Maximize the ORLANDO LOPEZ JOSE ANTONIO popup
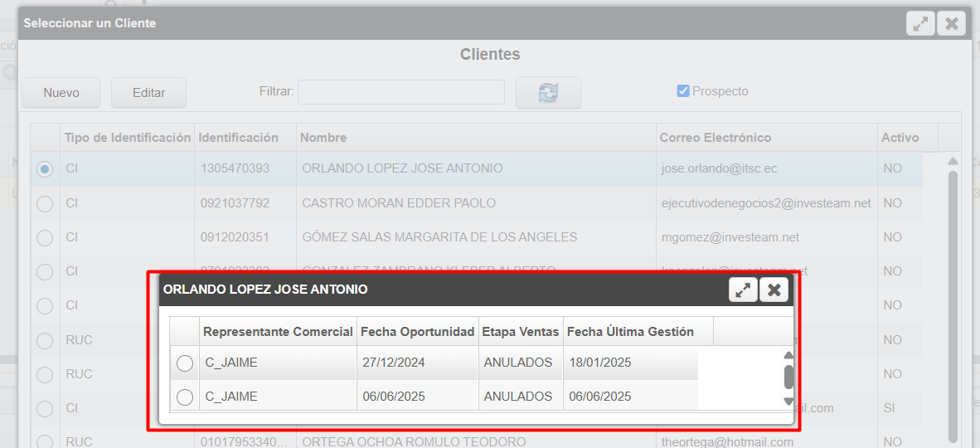The height and width of the screenshot is (448, 980). 743,290
